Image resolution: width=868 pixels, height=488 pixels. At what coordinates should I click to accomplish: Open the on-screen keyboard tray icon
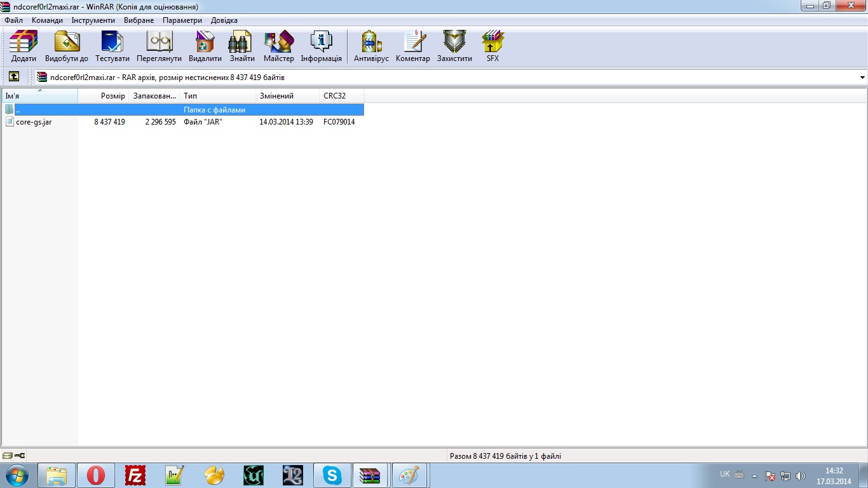point(739,475)
